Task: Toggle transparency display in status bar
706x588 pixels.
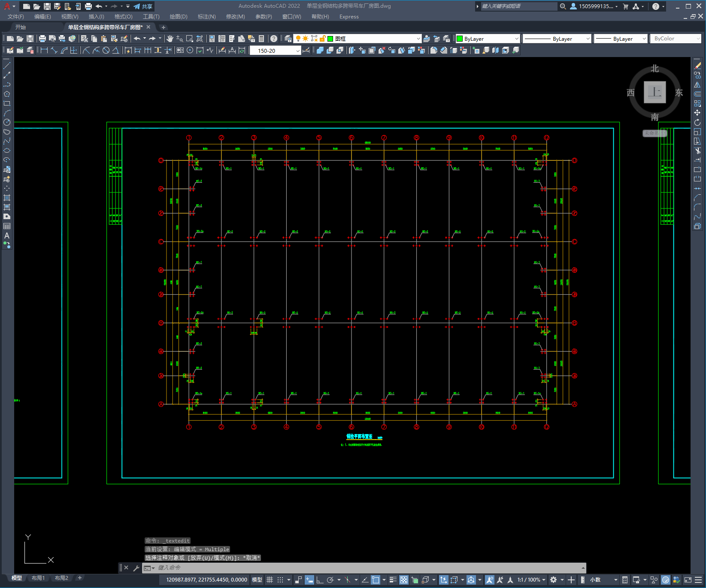Action: pyautogui.click(x=404, y=580)
